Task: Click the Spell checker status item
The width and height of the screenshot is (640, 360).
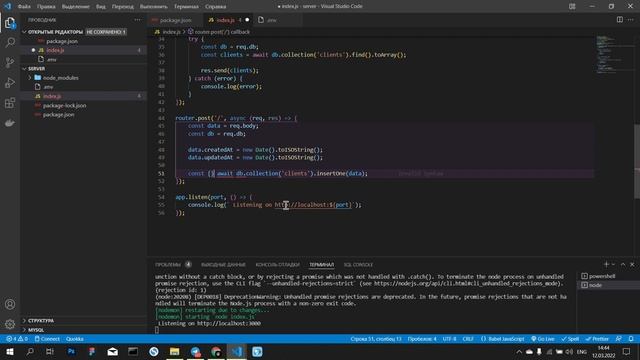Action: click(570, 339)
